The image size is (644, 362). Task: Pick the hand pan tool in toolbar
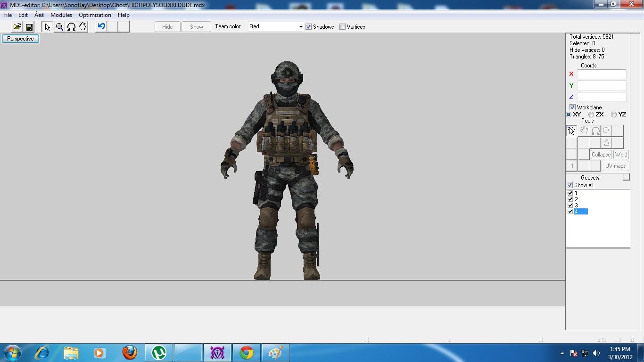point(83,27)
